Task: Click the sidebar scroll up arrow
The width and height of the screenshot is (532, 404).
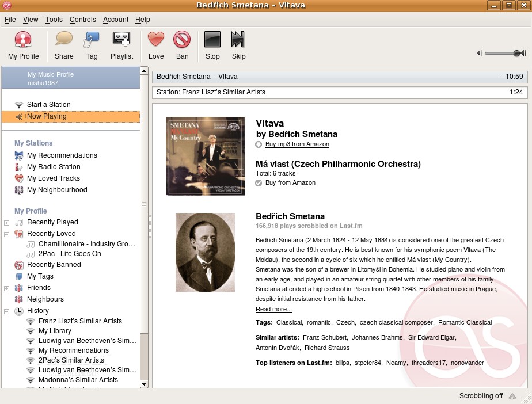Action: click(x=144, y=71)
